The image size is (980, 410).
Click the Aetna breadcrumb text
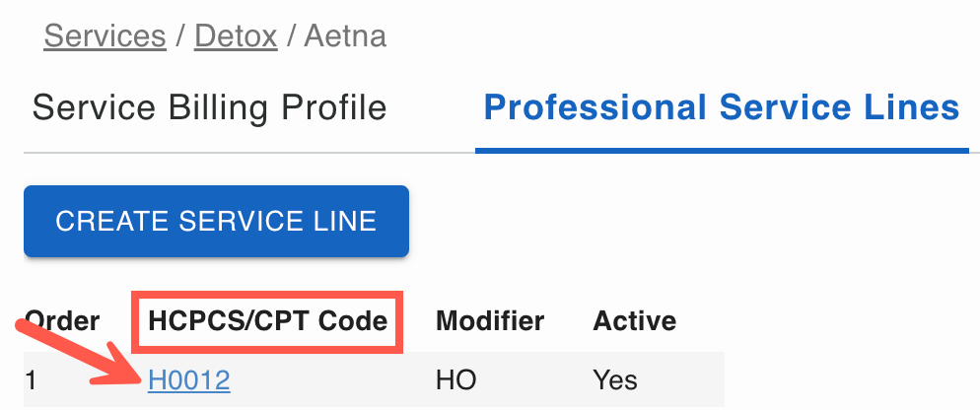(x=345, y=36)
